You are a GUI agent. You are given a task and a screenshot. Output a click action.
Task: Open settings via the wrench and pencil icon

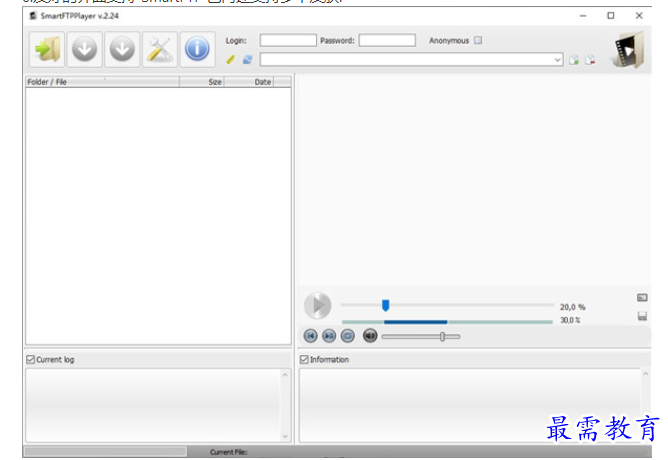pyautogui.click(x=160, y=49)
